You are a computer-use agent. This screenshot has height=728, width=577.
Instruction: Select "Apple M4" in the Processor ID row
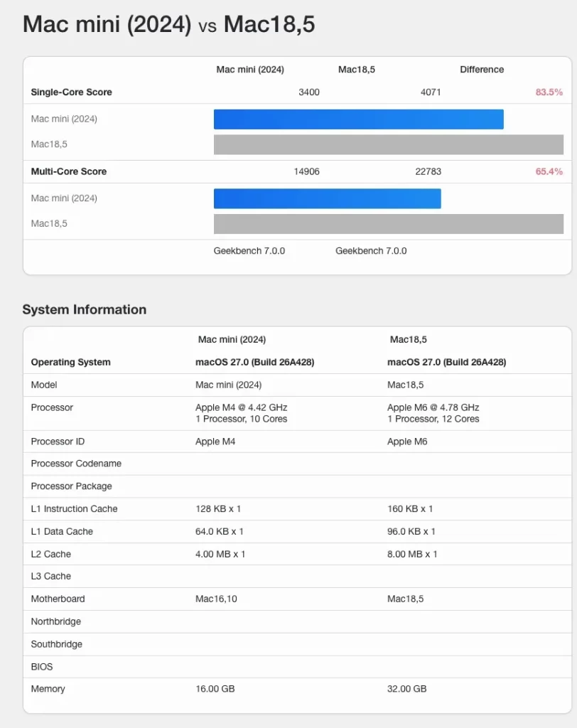(215, 441)
